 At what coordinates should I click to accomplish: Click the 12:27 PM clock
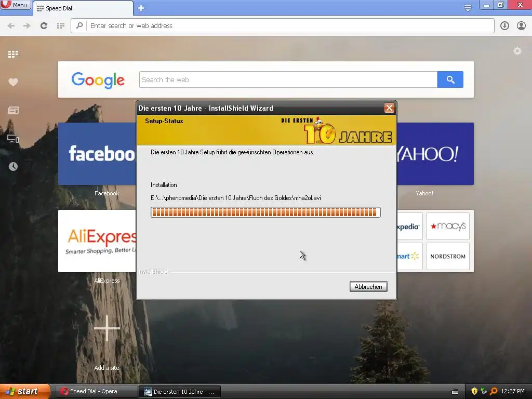(x=513, y=392)
